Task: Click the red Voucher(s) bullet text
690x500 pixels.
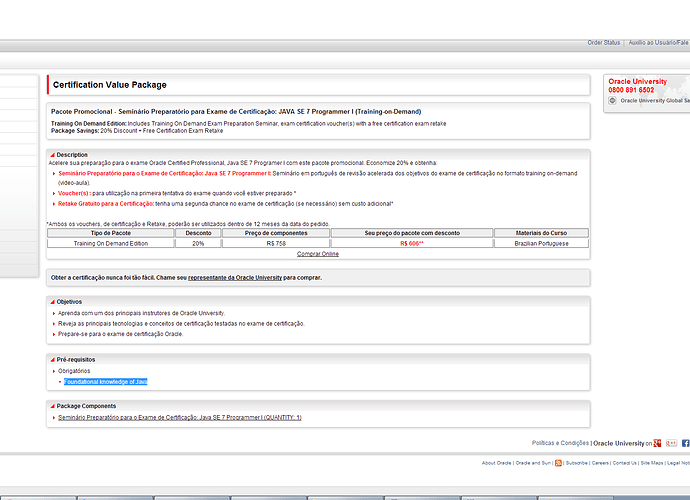Action: click(x=74, y=193)
